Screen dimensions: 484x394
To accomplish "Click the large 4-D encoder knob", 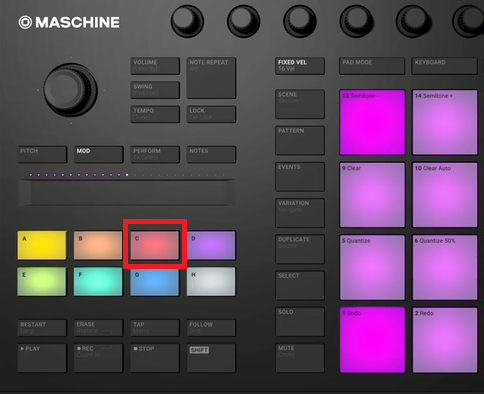I will 71,90.
